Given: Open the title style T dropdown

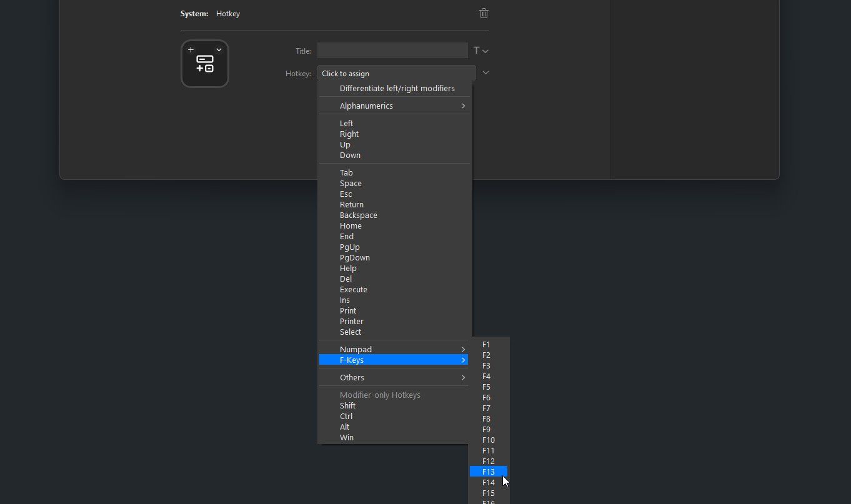Looking at the screenshot, I should click(480, 51).
